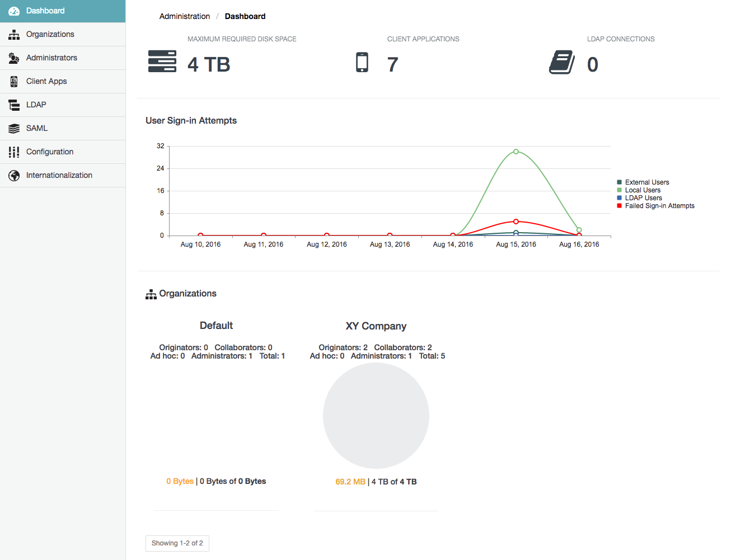This screenshot has width=731, height=560.
Task: Click the Dashboard gauge icon in sidebar
Action: coord(14,11)
